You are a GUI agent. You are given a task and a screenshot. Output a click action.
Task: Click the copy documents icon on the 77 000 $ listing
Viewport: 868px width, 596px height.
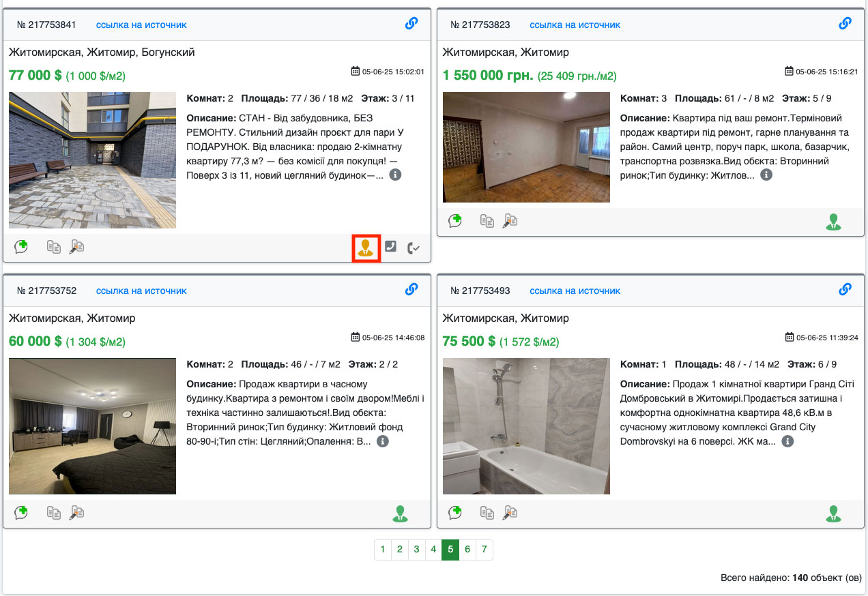pos(54,246)
